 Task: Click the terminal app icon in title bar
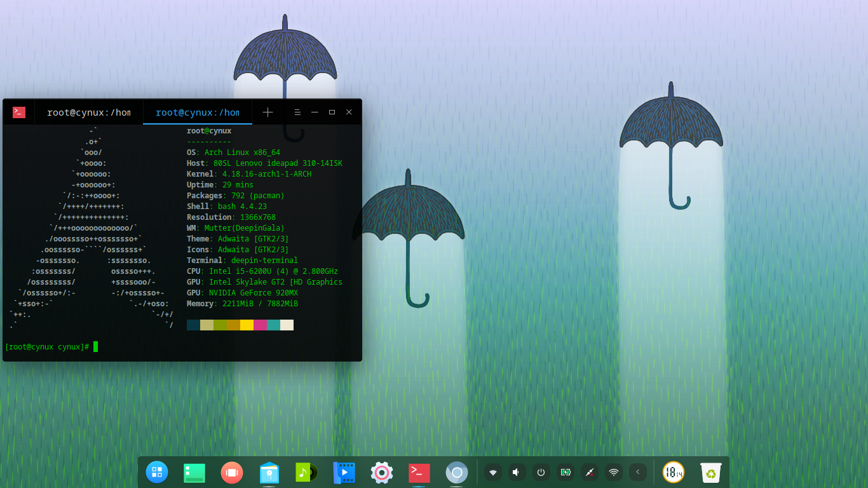point(19,112)
